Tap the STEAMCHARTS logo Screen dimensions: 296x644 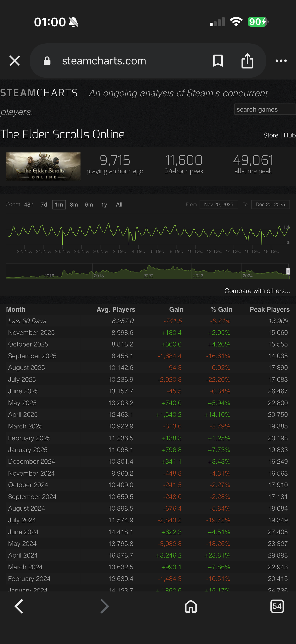pyautogui.click(x=39, y=93)
